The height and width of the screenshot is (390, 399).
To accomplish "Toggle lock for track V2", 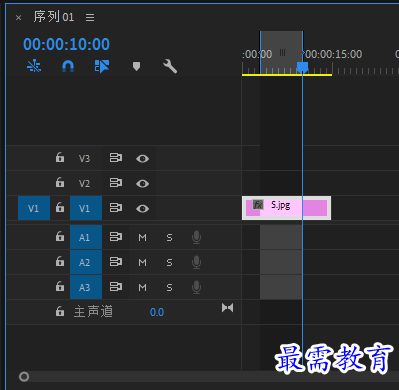I will click(x=60, y=182).
